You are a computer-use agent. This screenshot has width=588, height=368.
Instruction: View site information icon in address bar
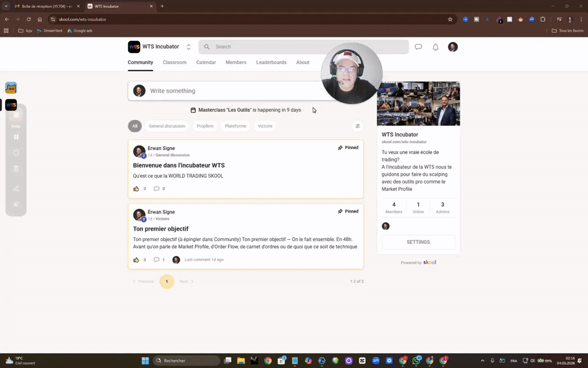point(53,19)
